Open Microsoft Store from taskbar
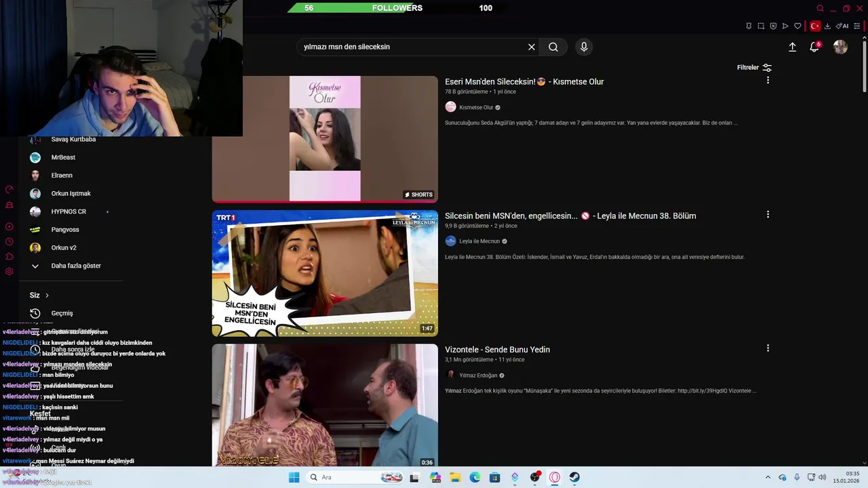Screen dimensions: 868x488 pyautogui.click(x=495, y=477)
